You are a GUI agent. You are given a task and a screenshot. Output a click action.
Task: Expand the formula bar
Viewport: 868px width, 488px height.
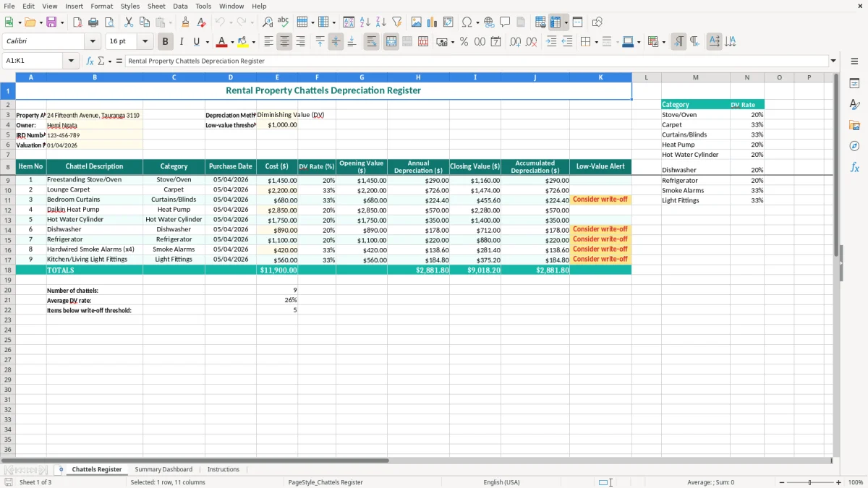pyautogui.click(x=833, y=61)
